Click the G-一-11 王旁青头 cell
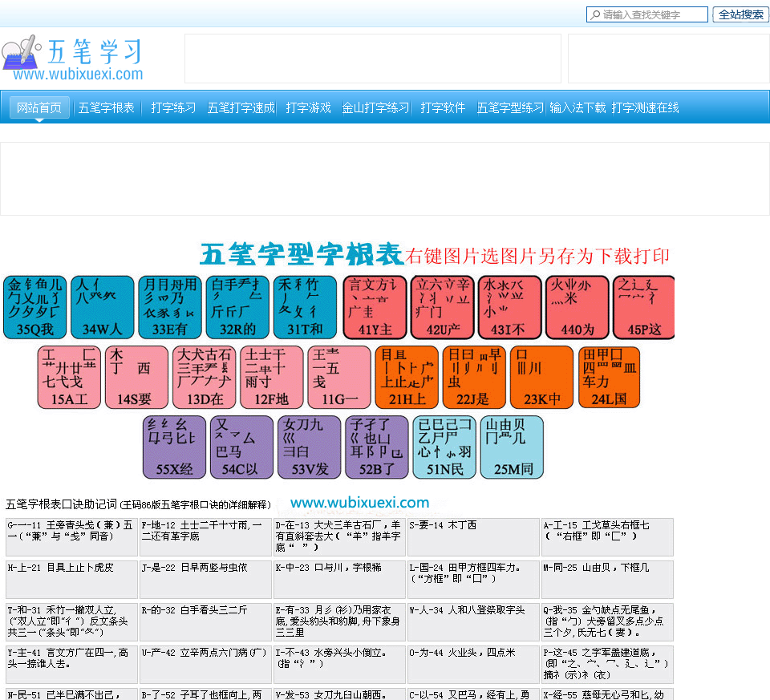 tap(71, 537)
